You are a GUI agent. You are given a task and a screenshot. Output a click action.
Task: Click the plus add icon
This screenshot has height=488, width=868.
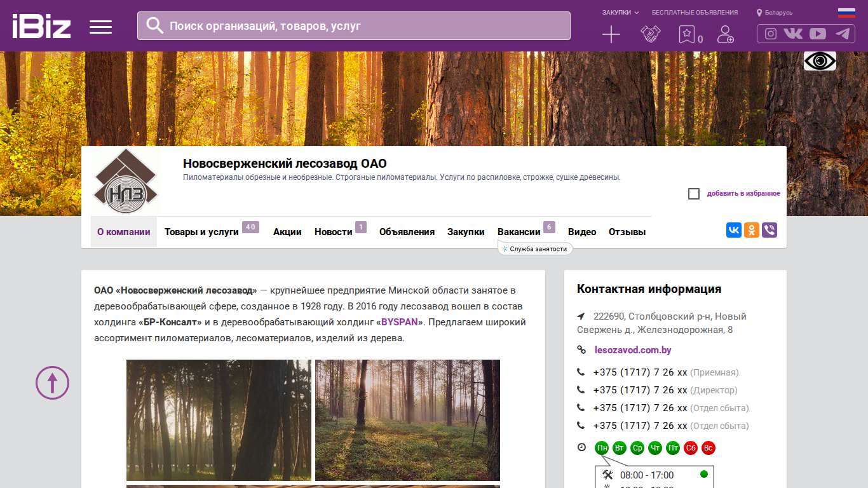[x=611, y=34]
